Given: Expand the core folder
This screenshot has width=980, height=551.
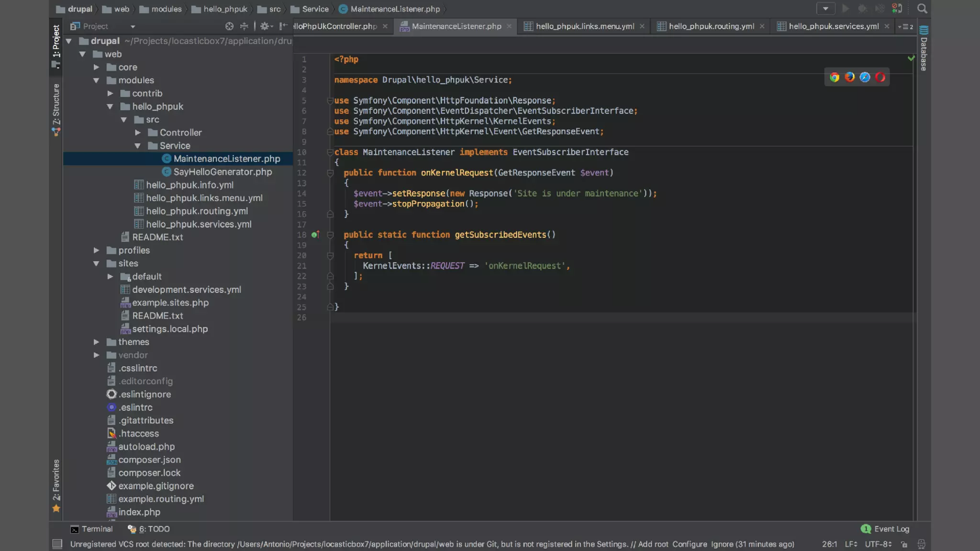Looking at the screenshot, I should [96, 67].
